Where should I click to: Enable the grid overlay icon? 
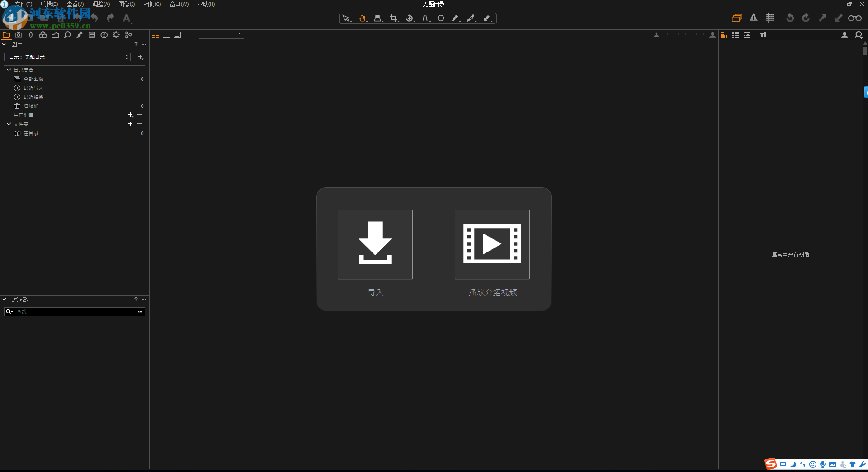tap(769, 18)
